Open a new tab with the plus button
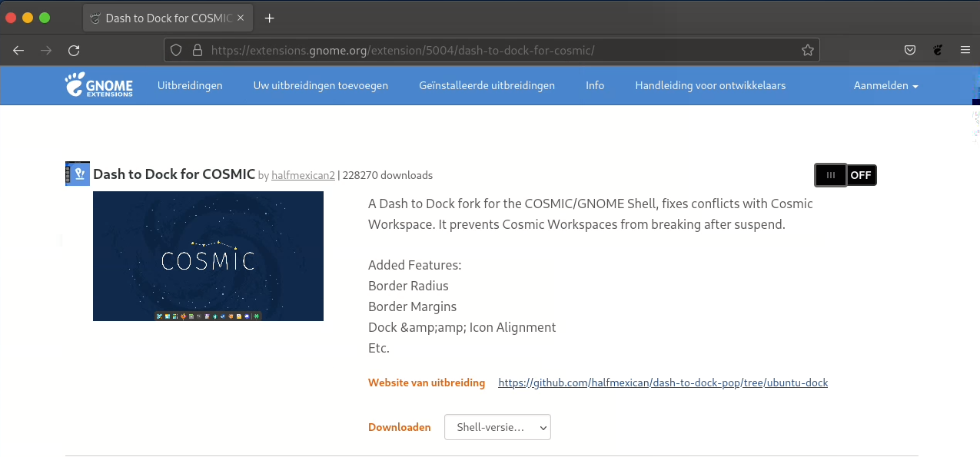Screen dimensions: 980x457 pos(269,18)
